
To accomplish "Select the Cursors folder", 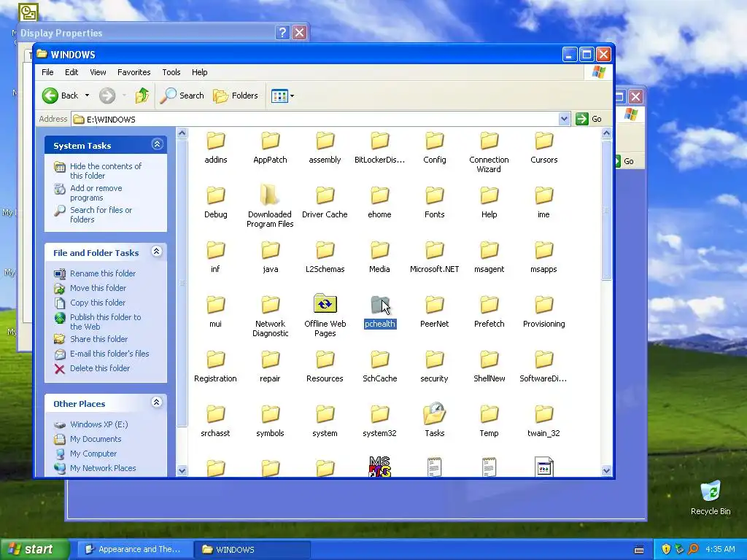I will tap(544, 148).
